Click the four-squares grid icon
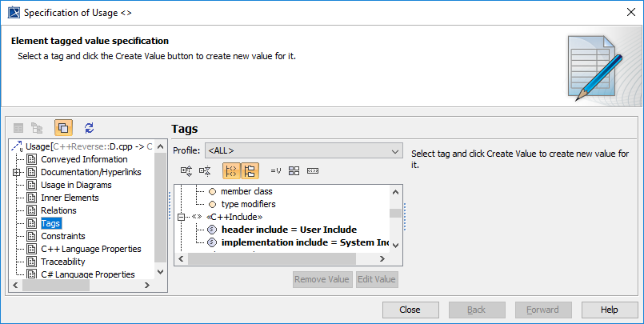Image resolution: width=644 pixels, height=324 pixels. pyautogui.click(x=294, y=170)
